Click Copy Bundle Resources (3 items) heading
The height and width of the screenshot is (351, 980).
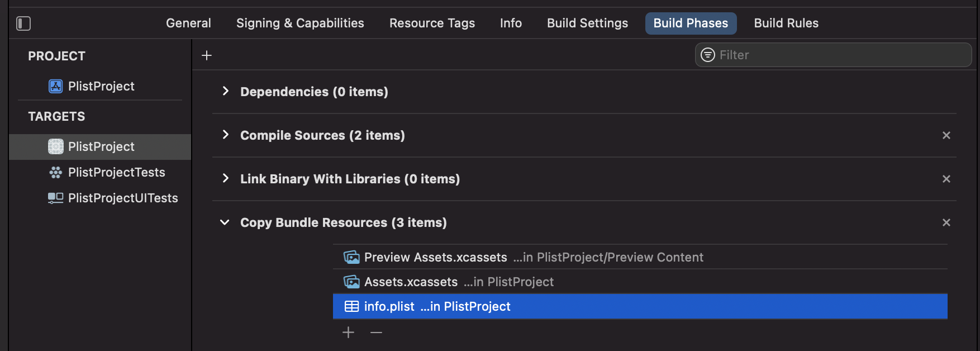point(343,222)
